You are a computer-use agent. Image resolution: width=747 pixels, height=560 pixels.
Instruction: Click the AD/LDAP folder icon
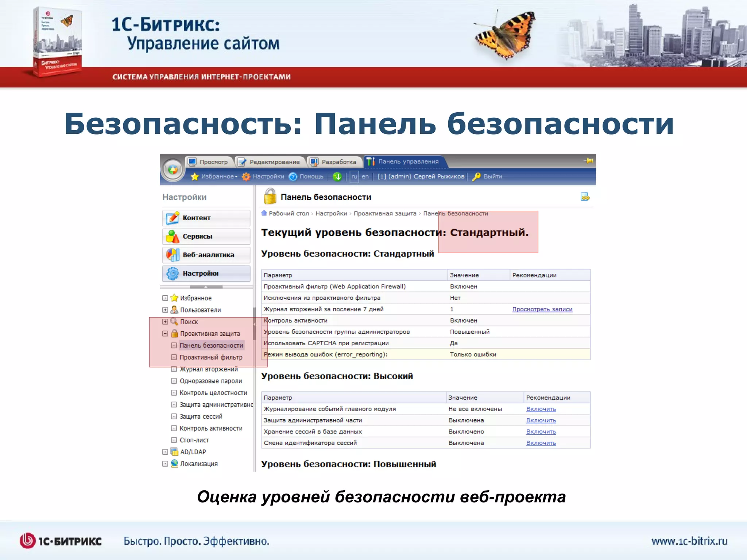pyautogui.click(x=174, y=452)
